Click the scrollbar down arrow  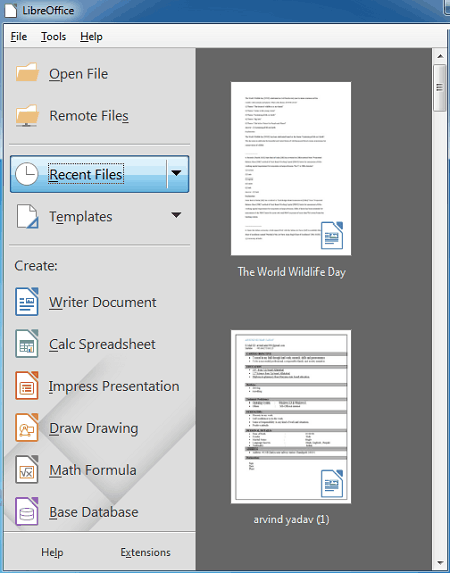(x=440, y=563)
